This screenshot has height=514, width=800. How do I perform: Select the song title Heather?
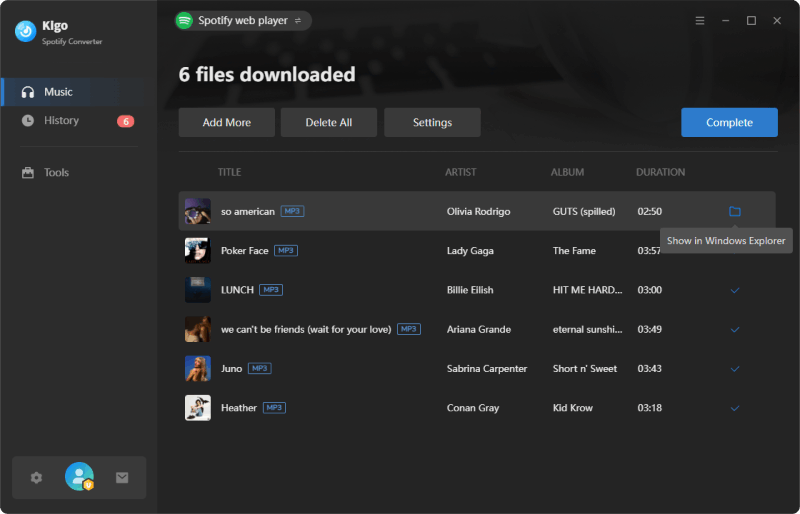point(239,408)
